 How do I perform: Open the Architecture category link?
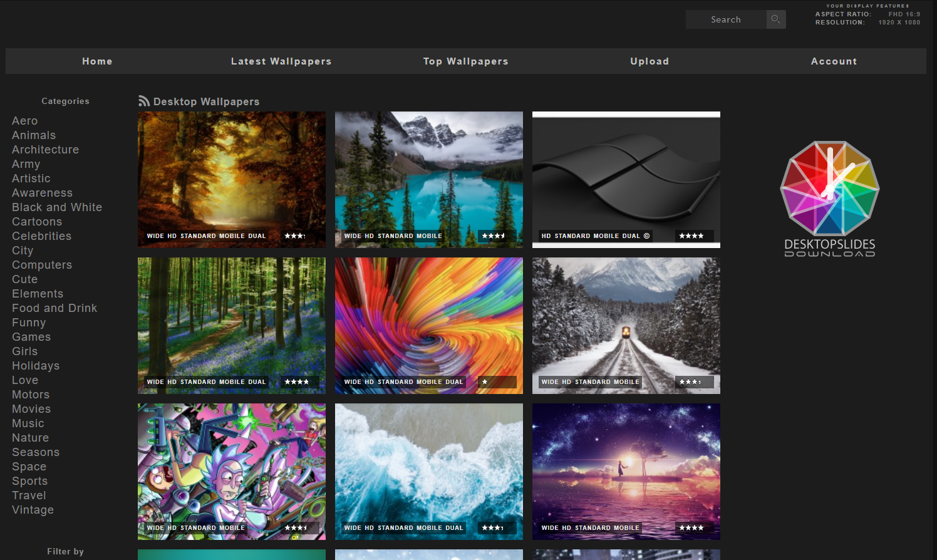click(45, 150)
